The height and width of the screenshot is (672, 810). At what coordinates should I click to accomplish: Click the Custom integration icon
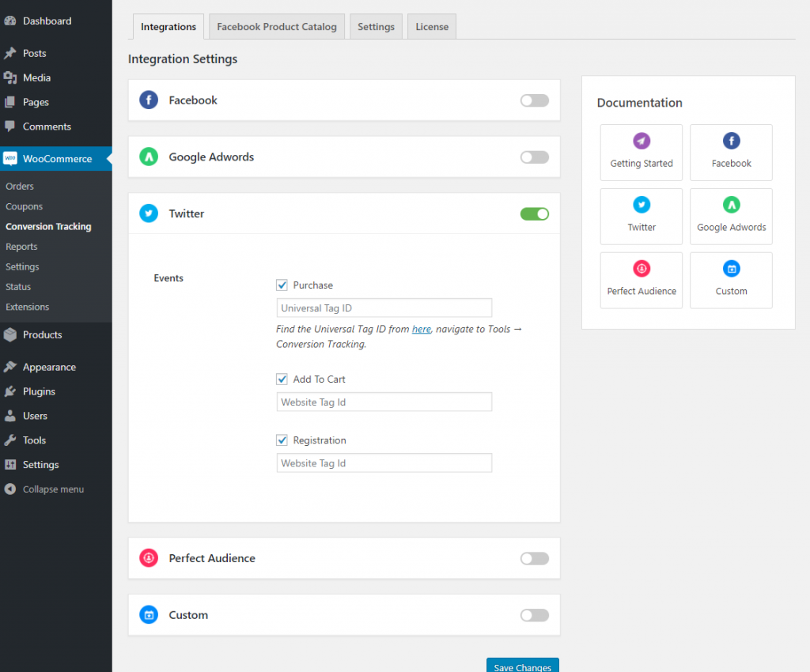coord(149,614)
